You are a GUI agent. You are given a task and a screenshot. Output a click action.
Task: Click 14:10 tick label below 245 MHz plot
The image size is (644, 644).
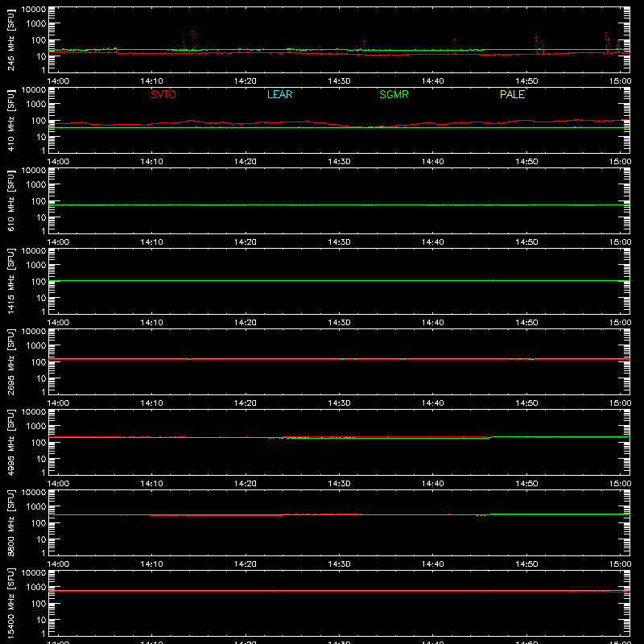(151, 81)
